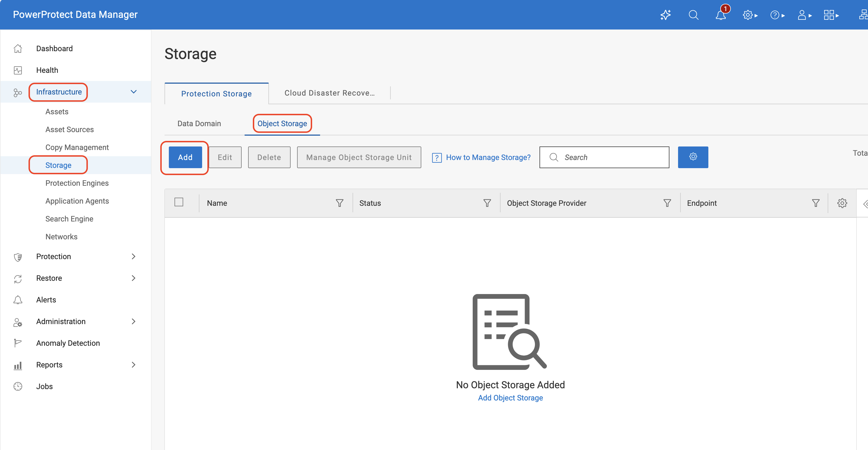Switch to Cloud Disaster Recovery tab
The height and width of the screenshot is (450, 868).
pos(330,93)
